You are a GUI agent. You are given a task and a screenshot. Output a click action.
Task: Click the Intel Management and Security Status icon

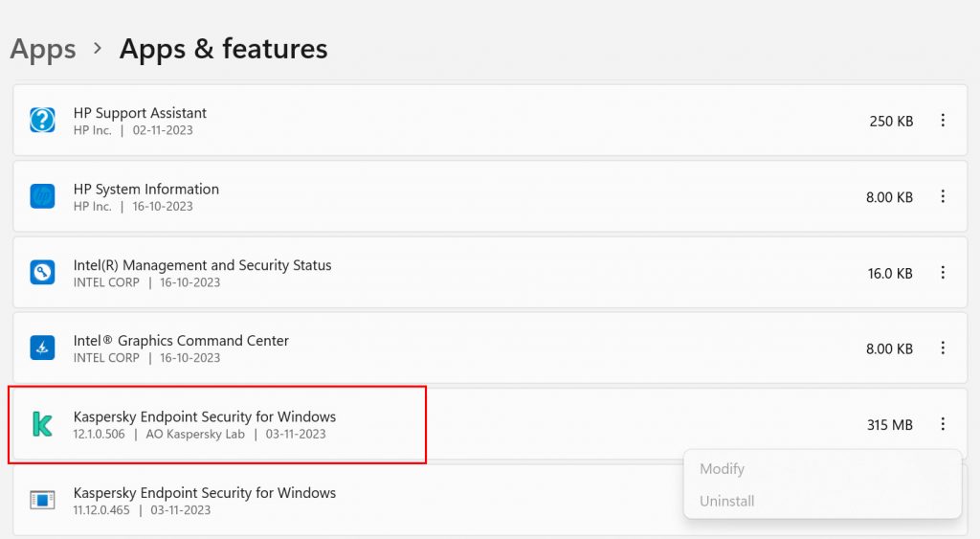point(42,272)
